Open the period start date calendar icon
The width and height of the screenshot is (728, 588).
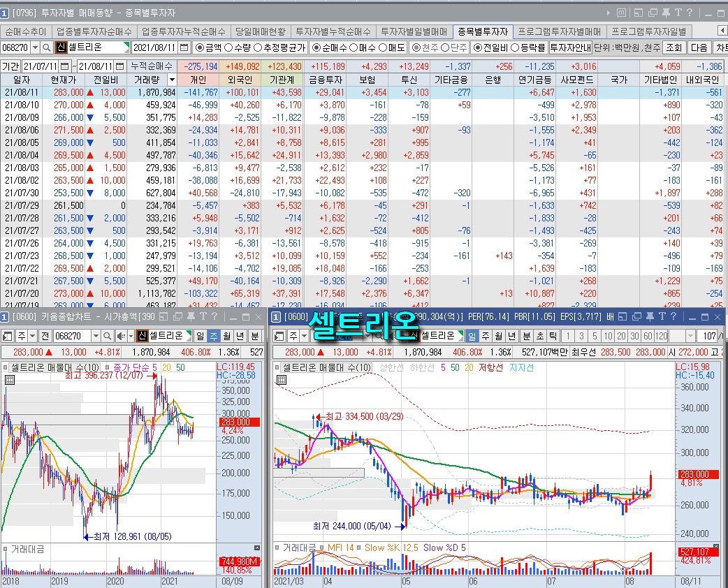pyautogui.click(x=64, y=66)
